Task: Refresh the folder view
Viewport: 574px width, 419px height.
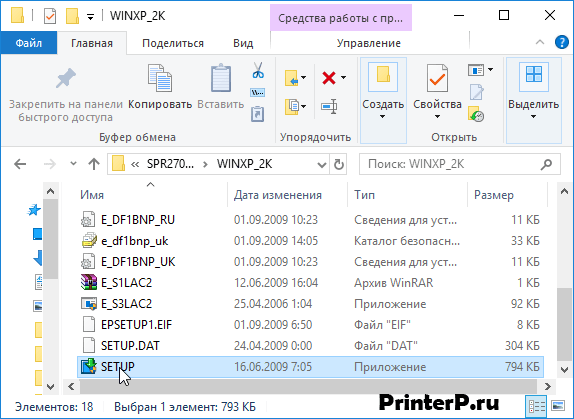Action: (339, 164)
